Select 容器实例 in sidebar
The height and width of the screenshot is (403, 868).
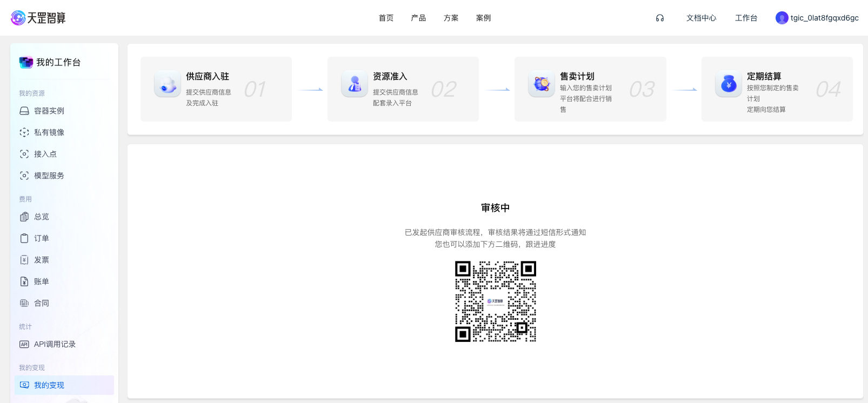click(x=64, y=111)
